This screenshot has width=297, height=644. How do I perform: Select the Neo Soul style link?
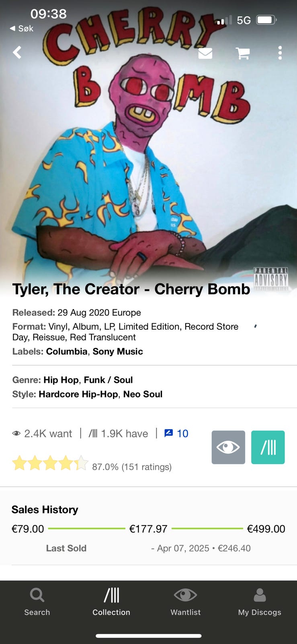pos(143,394)
